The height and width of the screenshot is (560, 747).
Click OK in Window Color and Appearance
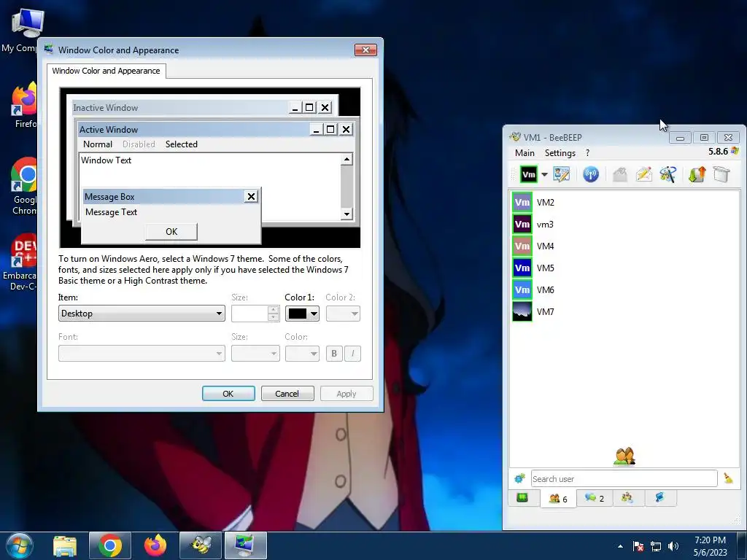tap(228, 394)
